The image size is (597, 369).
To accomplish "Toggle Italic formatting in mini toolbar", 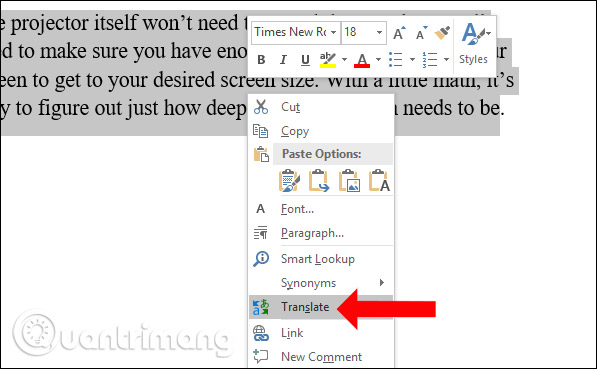I will pyautogui.click(x=283, y=60).
